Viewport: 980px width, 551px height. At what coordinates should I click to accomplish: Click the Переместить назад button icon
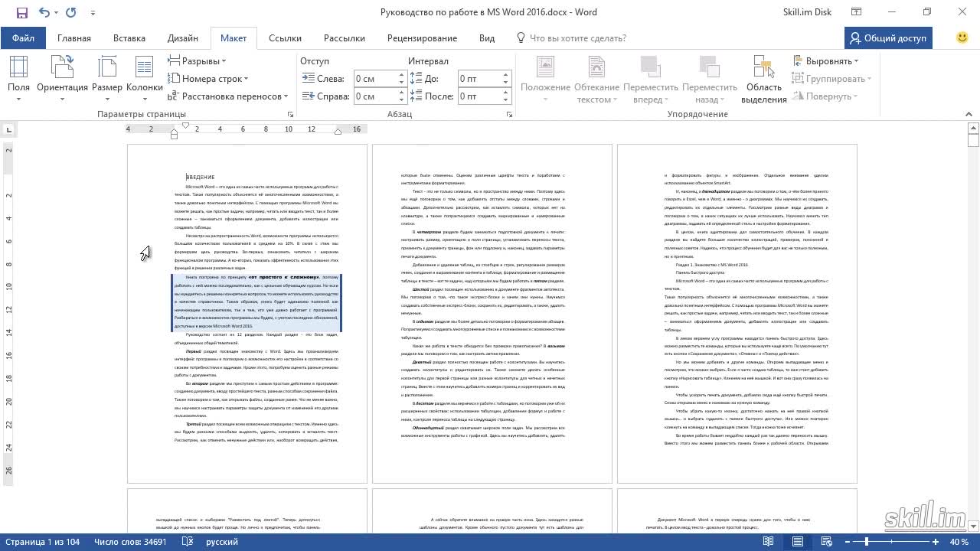[x=710, y=67]
